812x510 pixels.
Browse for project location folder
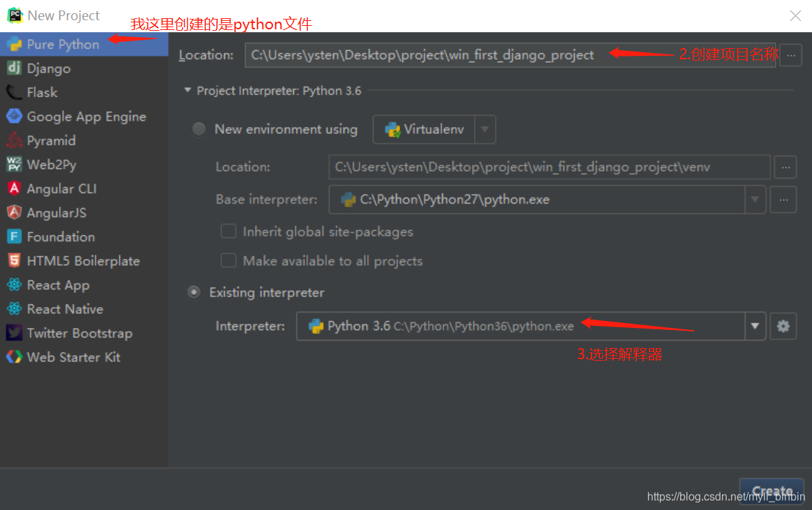pos(791,55)
